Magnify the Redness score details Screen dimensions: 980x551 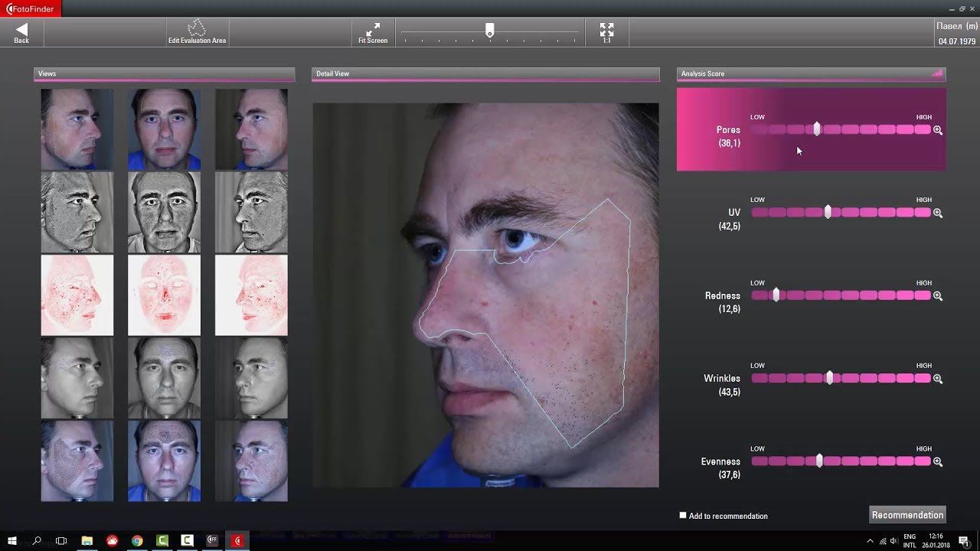pyautogui.click(x=938, y=295)
